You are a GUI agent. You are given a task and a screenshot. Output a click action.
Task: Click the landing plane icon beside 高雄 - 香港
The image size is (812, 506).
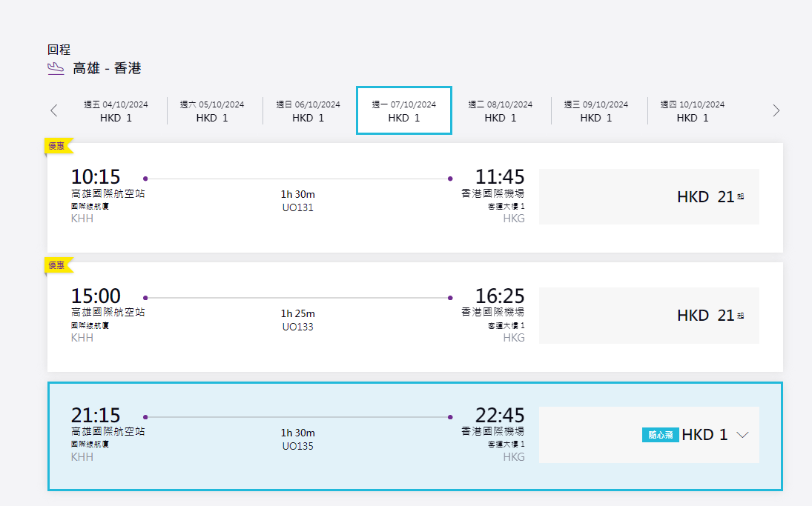tap(56, 69)
